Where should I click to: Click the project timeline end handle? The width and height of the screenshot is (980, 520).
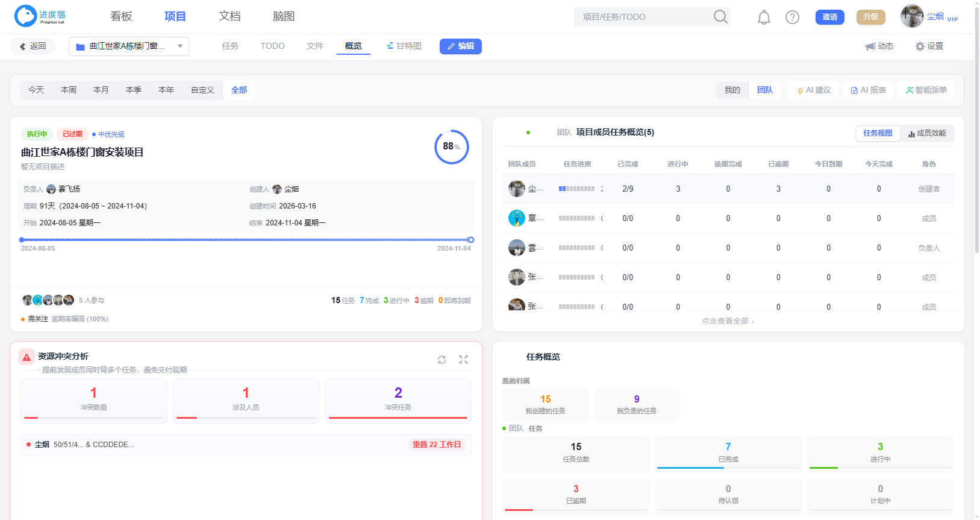(471, 240)
